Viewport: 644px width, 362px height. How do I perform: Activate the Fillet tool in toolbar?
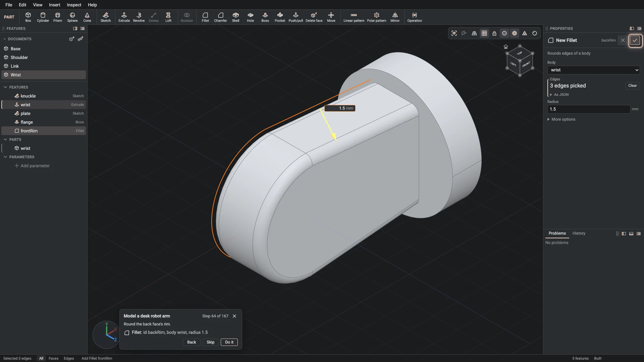coord(205,17)
